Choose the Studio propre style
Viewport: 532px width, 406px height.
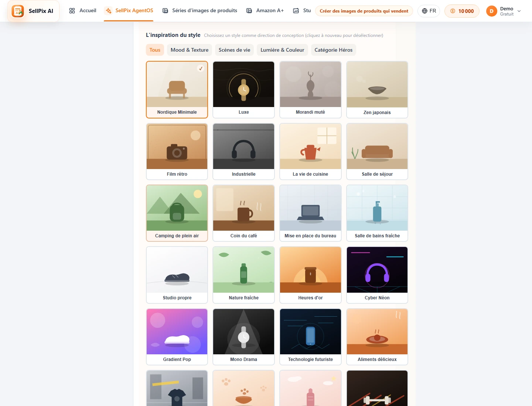(177, 275)
